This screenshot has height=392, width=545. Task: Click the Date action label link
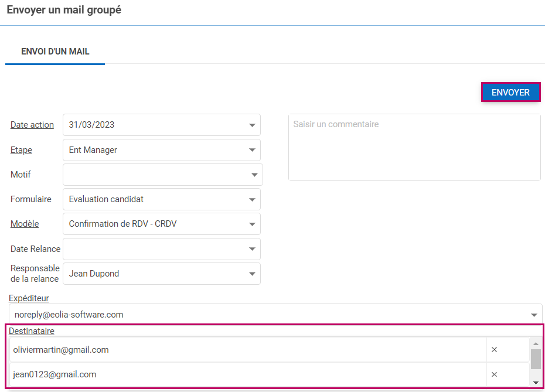(32, 125)
